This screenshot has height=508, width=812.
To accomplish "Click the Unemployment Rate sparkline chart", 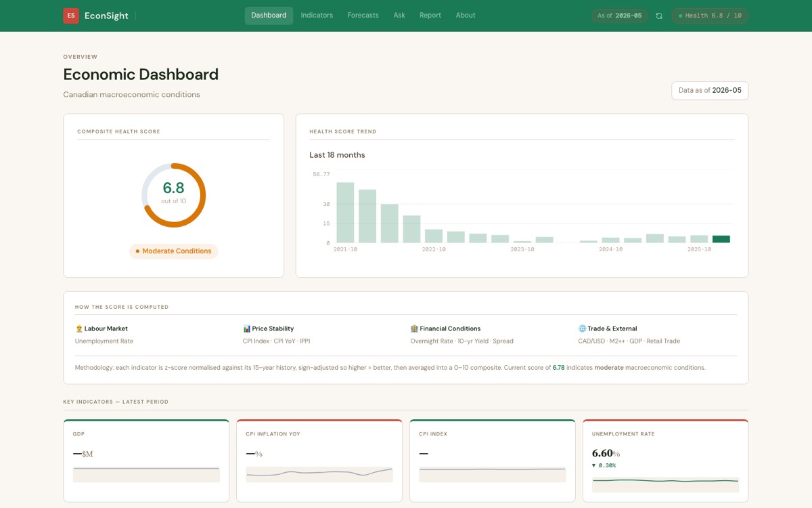I will 666,484.
